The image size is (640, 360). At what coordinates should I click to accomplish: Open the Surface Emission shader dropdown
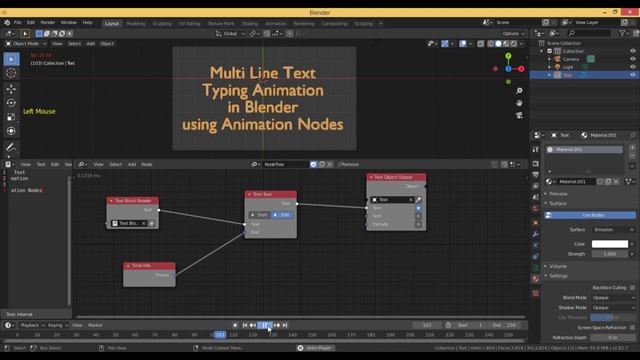click(613, 230)
